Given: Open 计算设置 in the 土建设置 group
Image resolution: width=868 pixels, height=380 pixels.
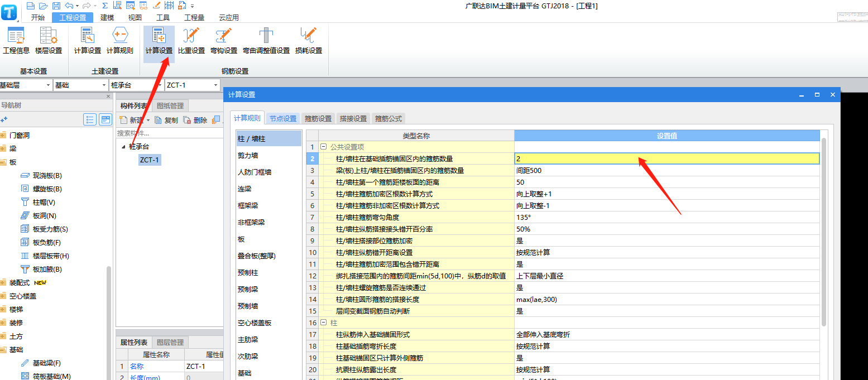Looking at the screenshot, I should pyautogui.click(x=88, y=41).
